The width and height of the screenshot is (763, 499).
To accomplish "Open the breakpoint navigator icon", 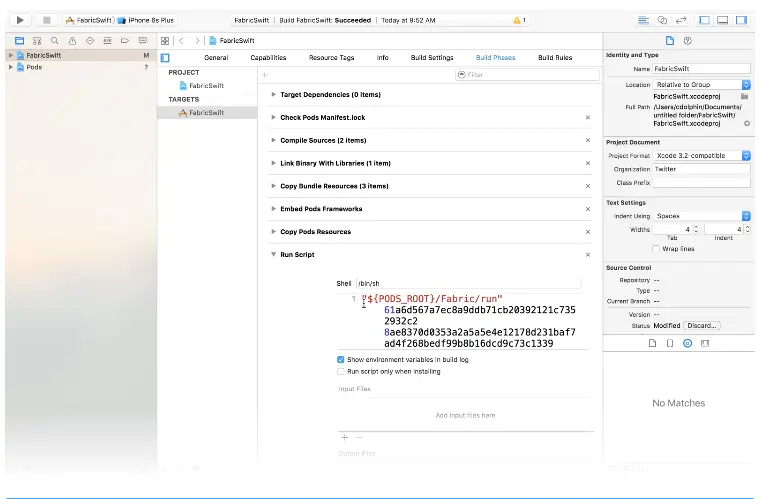I will (125, 41).
